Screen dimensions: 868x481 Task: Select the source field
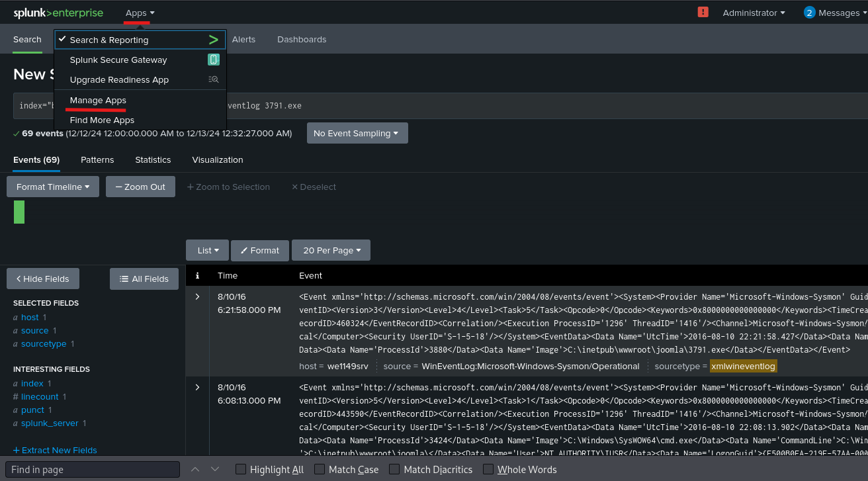pos(34,330)
